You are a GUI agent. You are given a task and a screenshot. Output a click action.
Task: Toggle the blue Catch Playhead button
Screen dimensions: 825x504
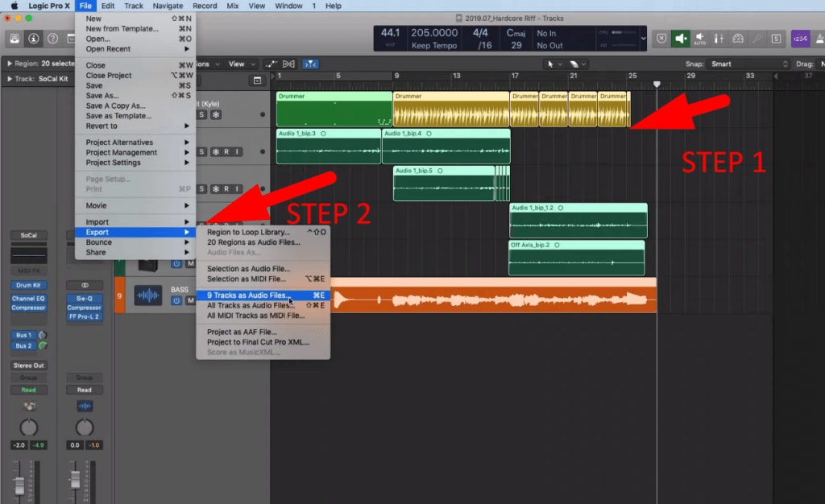point(310,64)
